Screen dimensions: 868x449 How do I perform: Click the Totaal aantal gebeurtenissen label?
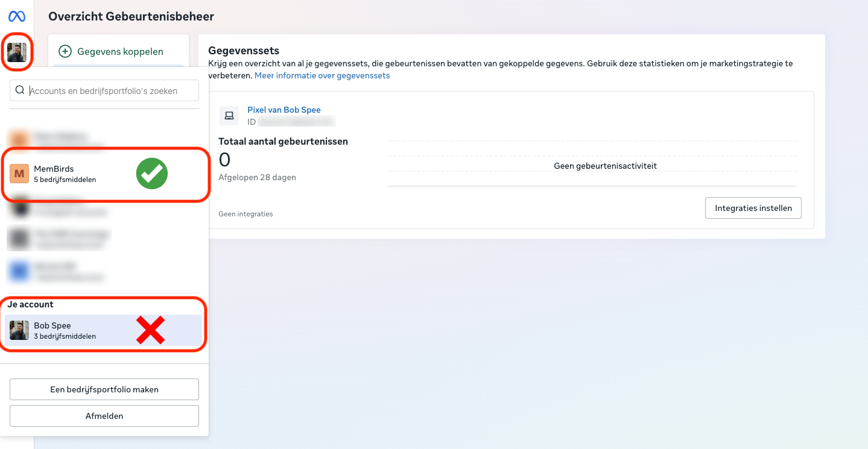pyautogui.click(x=284, y=142)
